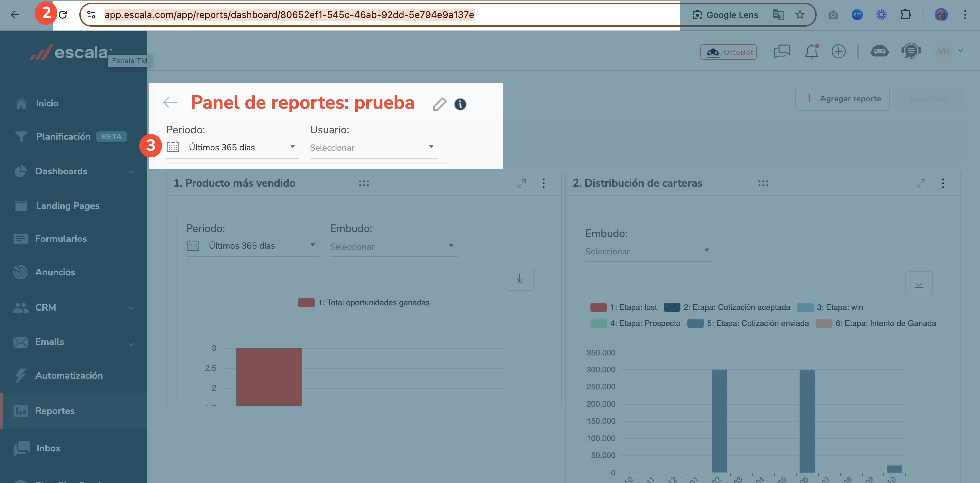
Task: Expand the CRM sidebar menu
Action: [73, 307]
